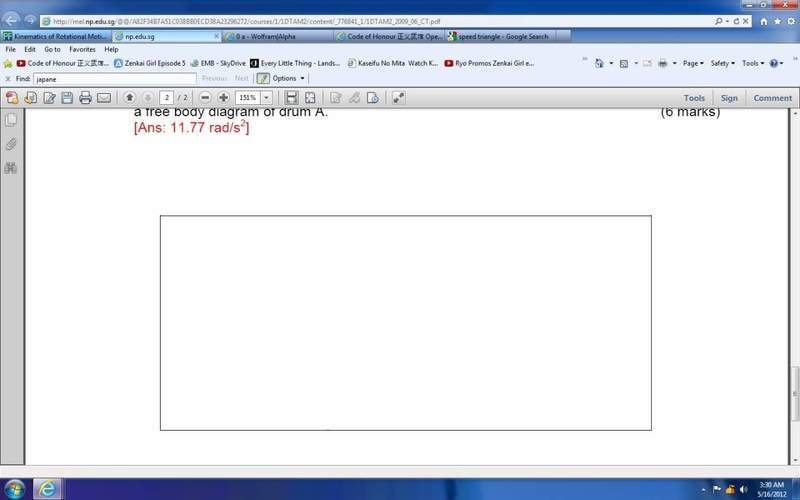Screen dimensions: 800x500
Task: Open the Adobe Comment pane
Action: click(772, 98)
